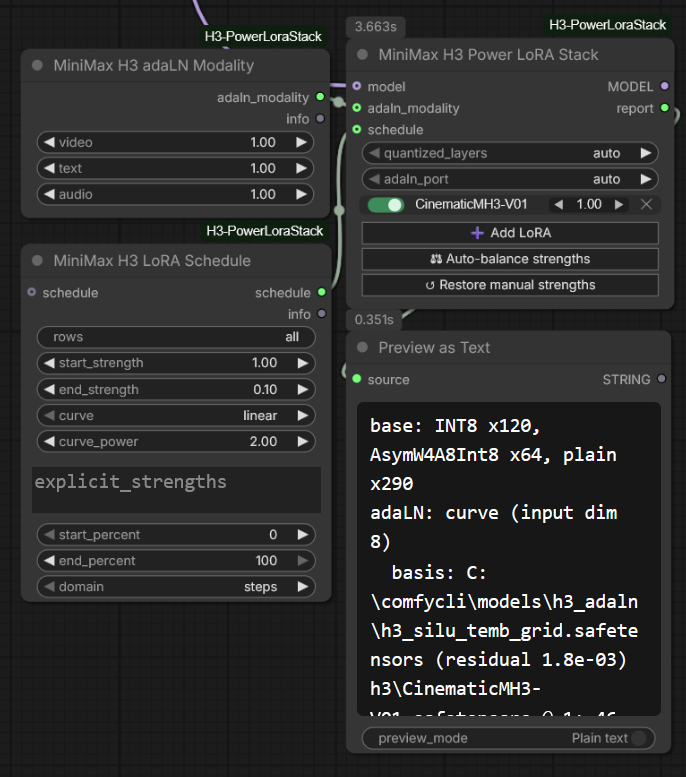Click the adaln_modality output port on Modality node
Screen dimensions: 686x777
pyautogui.click(x=320, y=97)
